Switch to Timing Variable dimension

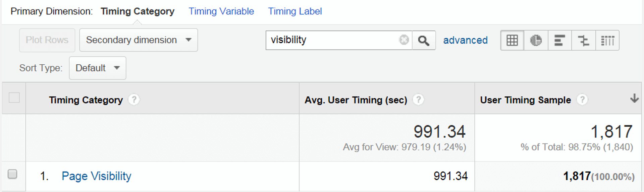point(221,11)
